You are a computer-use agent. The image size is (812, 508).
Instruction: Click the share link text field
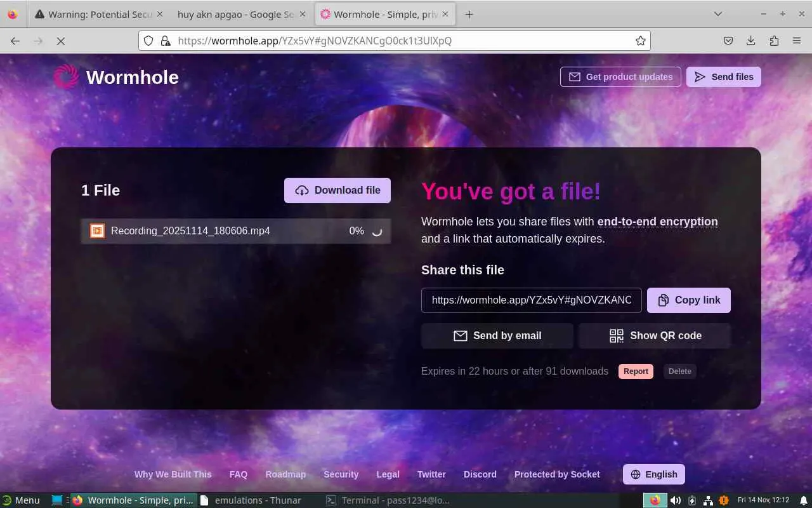(532, 300)
